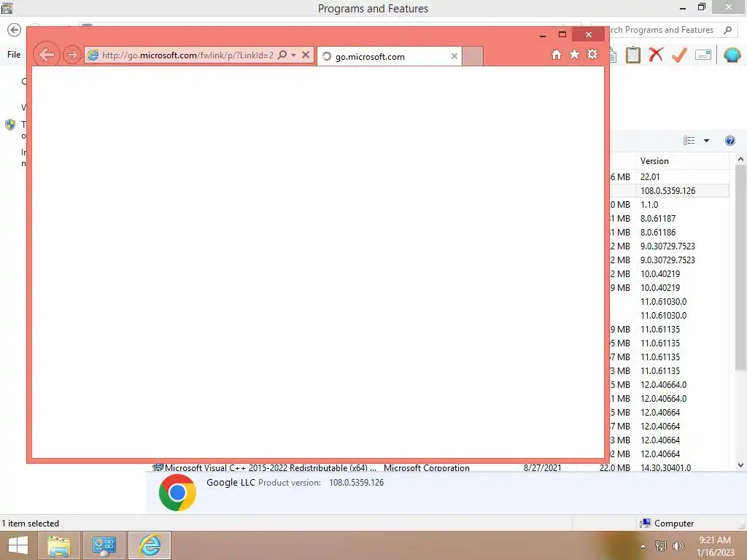This screenshot has height=560, width=747.
Task: Minimize the Internet Explorer window
Action: coord(542,35)
